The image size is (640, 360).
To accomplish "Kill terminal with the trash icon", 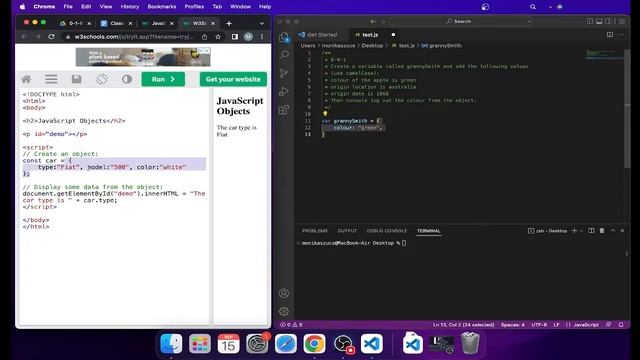I will [x=602, y=231].
